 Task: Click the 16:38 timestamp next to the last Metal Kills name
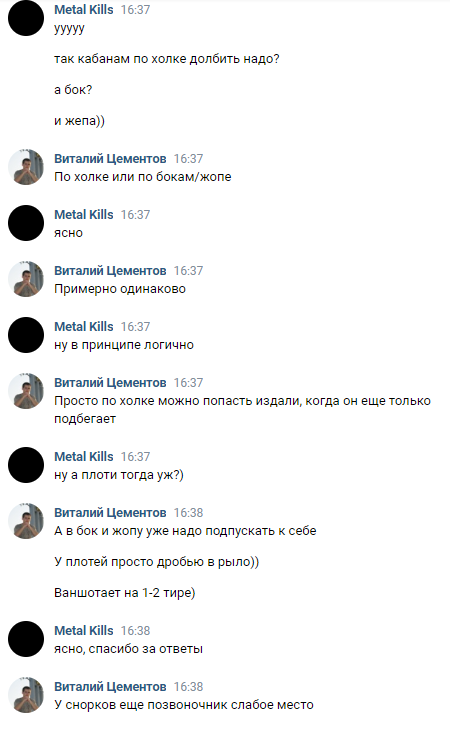pos(135,630)
